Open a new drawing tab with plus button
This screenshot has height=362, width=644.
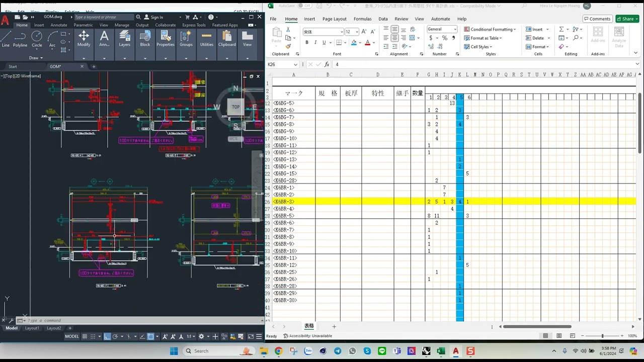tap(94, 66)
